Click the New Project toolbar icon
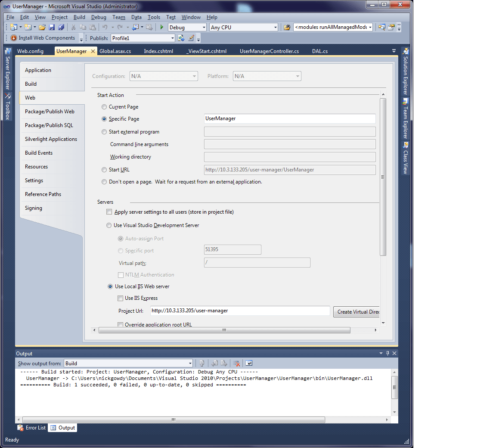496x448 pixels. [14, 27]
